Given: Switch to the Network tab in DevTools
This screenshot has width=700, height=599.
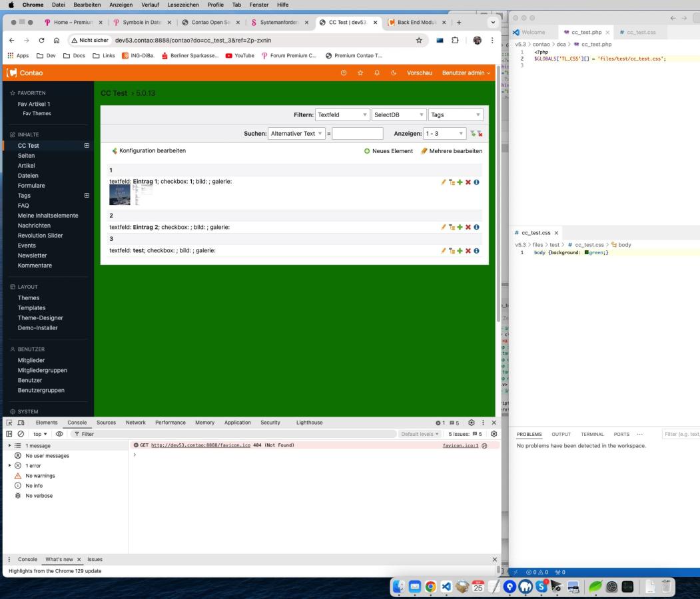Looking at the screenshot, I should (135, 423).
